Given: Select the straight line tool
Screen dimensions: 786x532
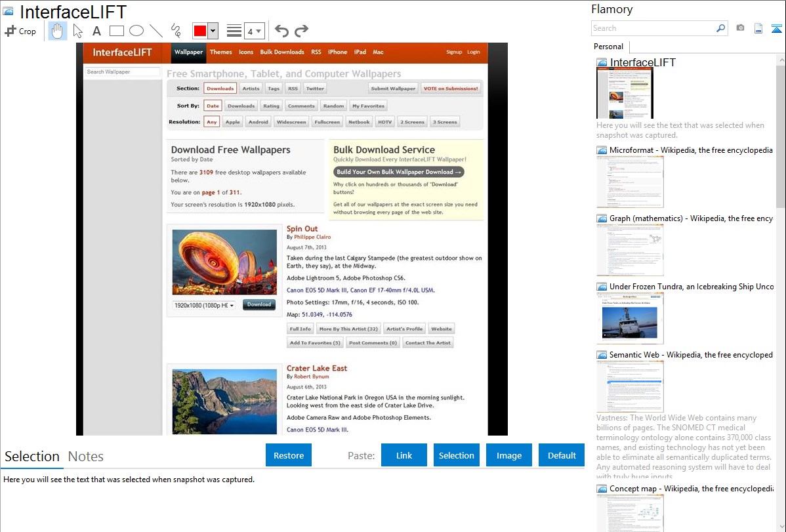Looking at the screenshot, I should [155, 31].
